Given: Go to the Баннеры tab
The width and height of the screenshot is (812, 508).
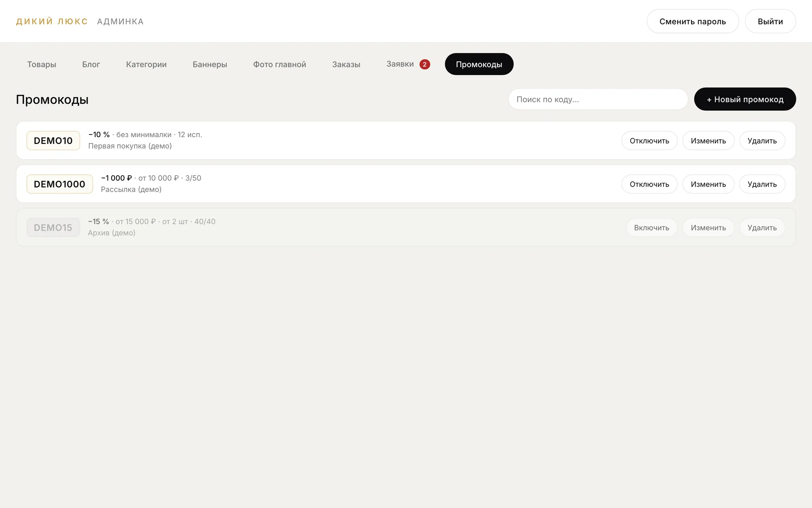Looking at the screenshot, I should coord(210,64).
